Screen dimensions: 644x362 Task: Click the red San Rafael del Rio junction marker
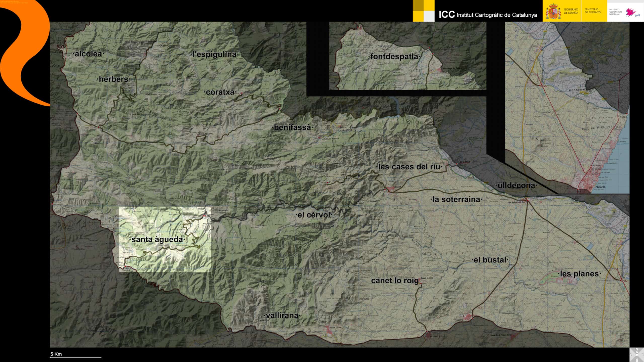coord(528,200)
